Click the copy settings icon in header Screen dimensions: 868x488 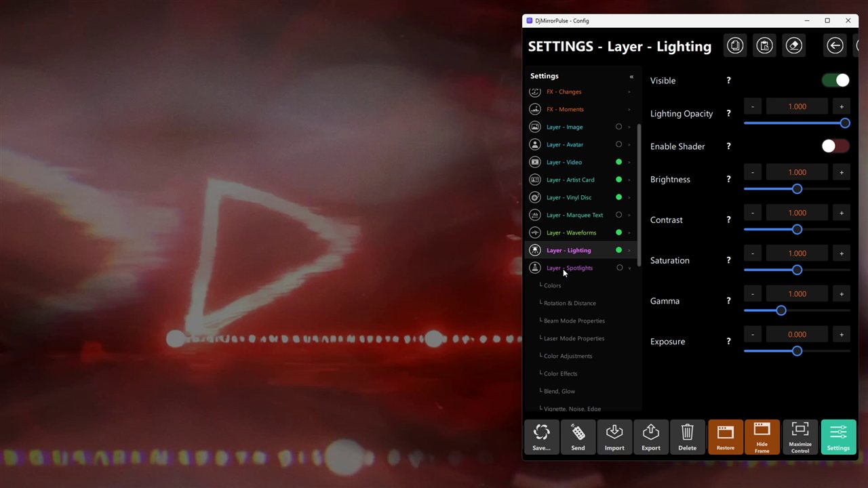[735, 45]
